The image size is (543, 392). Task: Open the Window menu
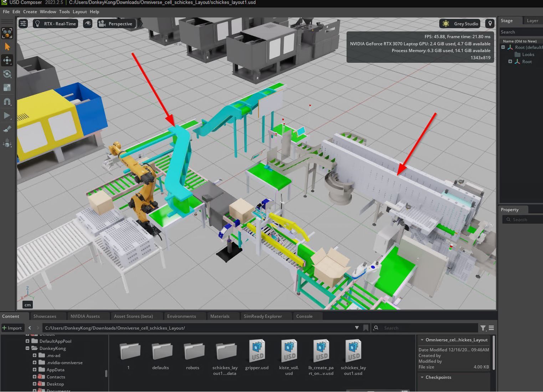coord(48,12)
